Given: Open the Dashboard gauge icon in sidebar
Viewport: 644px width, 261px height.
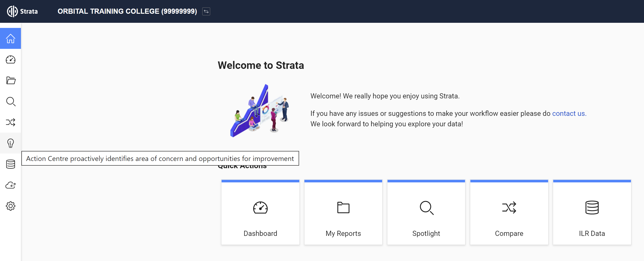Looking at the screenshot, I should coord(10,60).
